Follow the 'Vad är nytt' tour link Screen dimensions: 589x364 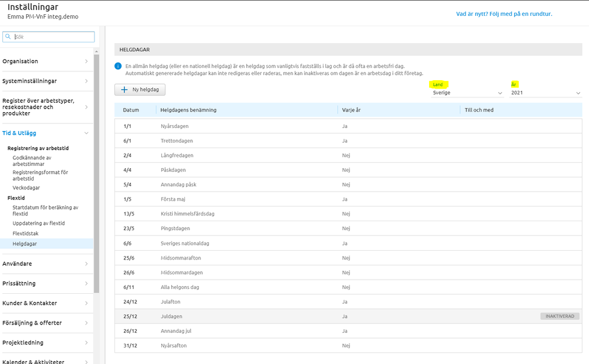[x=504, y=14]
